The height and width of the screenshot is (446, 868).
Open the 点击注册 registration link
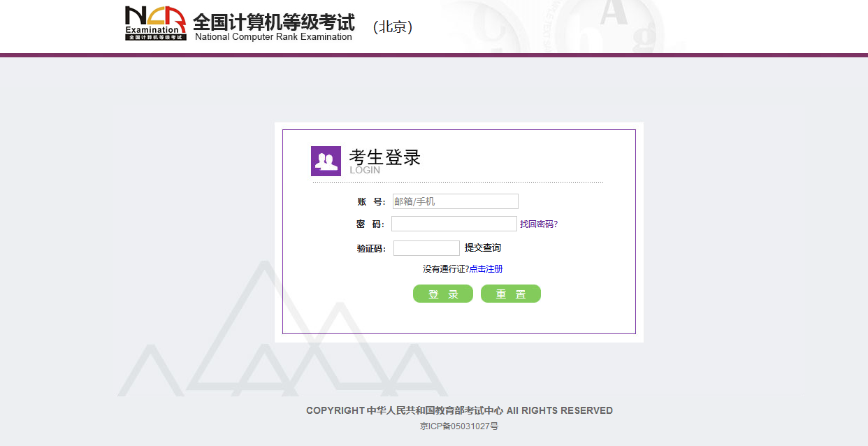pos(486,269)
